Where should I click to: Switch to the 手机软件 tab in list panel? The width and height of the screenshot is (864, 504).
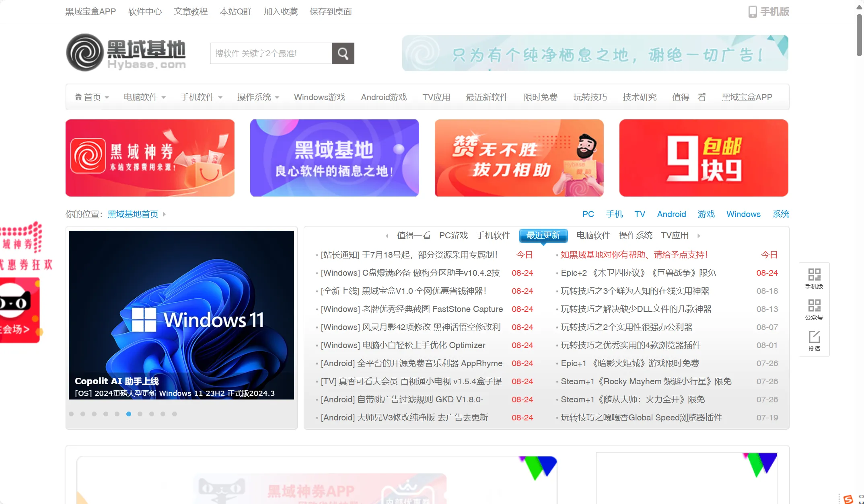coord(493,236)
